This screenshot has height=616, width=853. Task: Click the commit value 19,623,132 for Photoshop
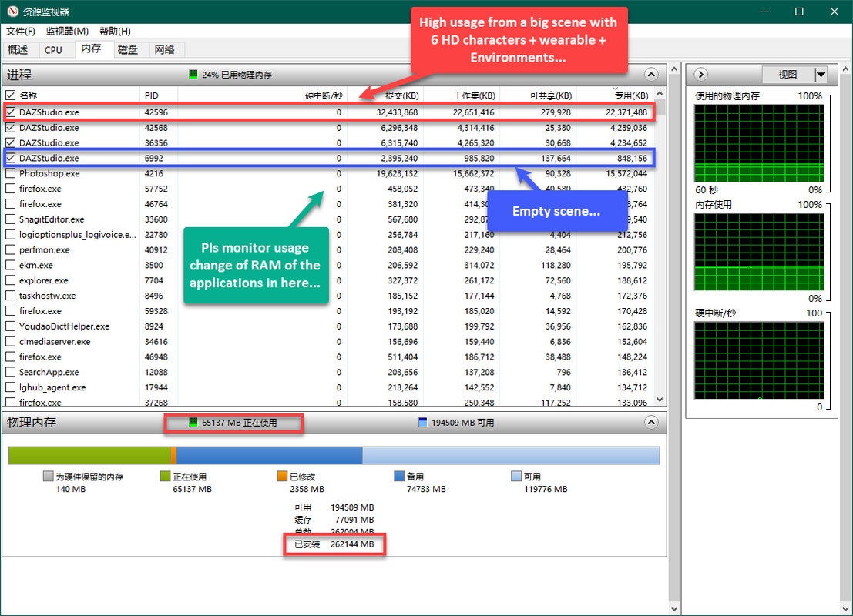(x=397, y=173)
